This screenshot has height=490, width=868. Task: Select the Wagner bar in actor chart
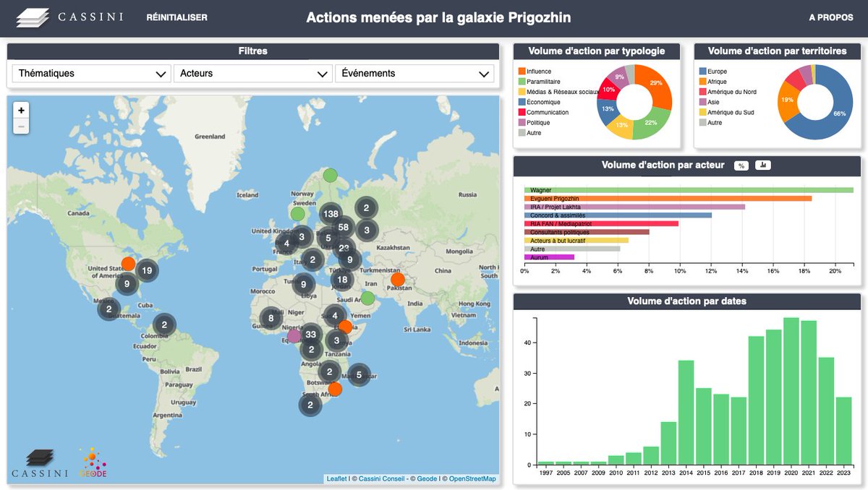[x=689, y=190]
